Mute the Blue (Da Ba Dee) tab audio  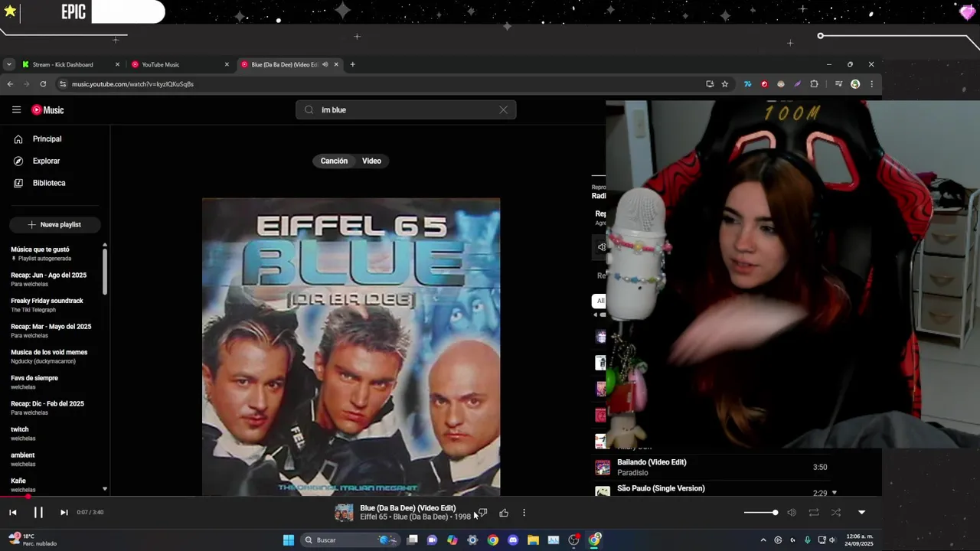[x=325, y=65]
